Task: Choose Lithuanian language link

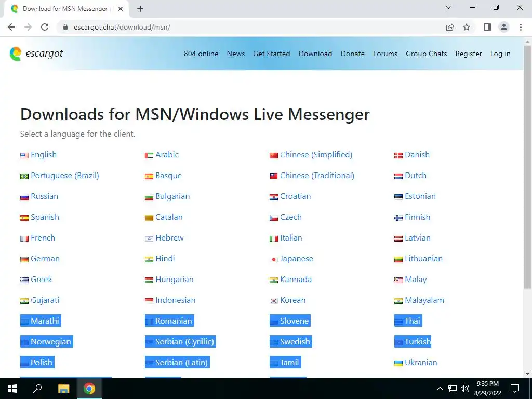Action: (x=423, y=259)
